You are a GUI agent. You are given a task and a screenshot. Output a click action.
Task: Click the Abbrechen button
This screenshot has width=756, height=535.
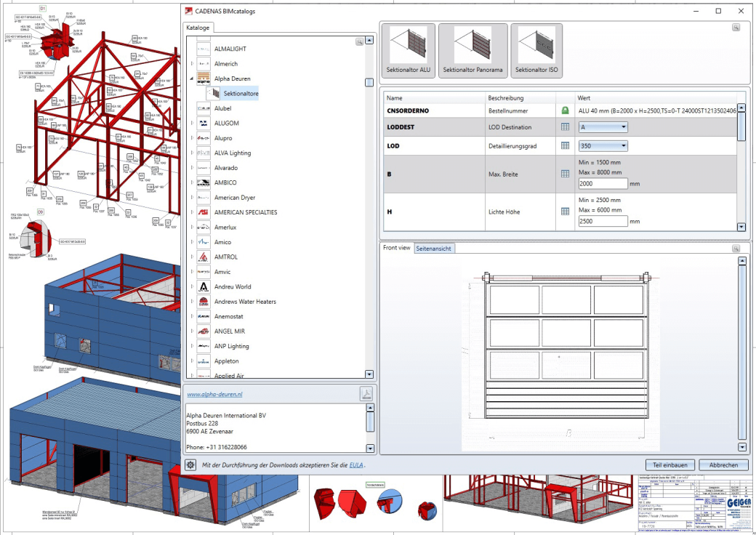click(724, 465)
